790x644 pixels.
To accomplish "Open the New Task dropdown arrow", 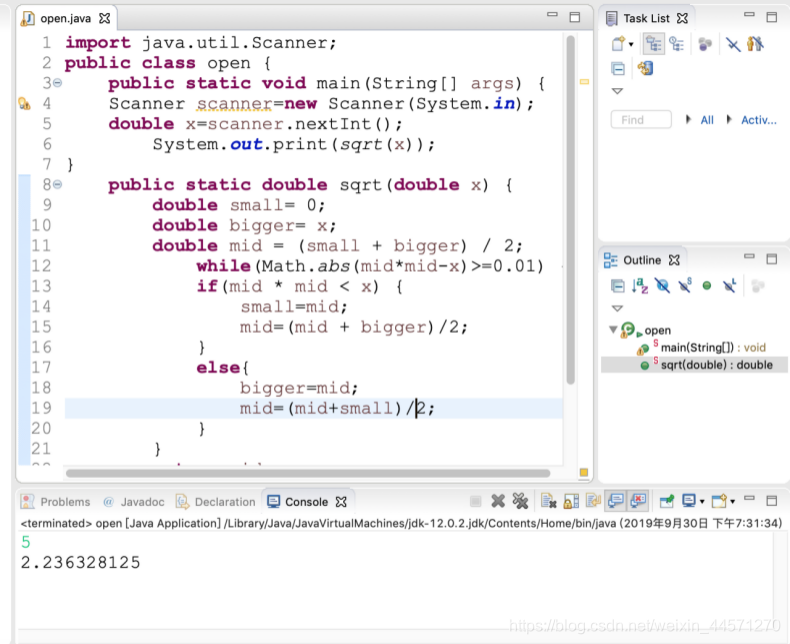I will [x=631, y=45].
